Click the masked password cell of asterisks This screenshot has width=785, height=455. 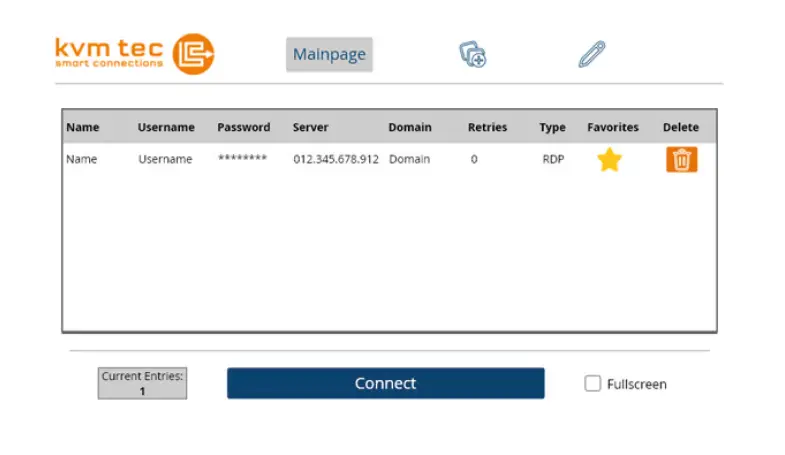243,158
